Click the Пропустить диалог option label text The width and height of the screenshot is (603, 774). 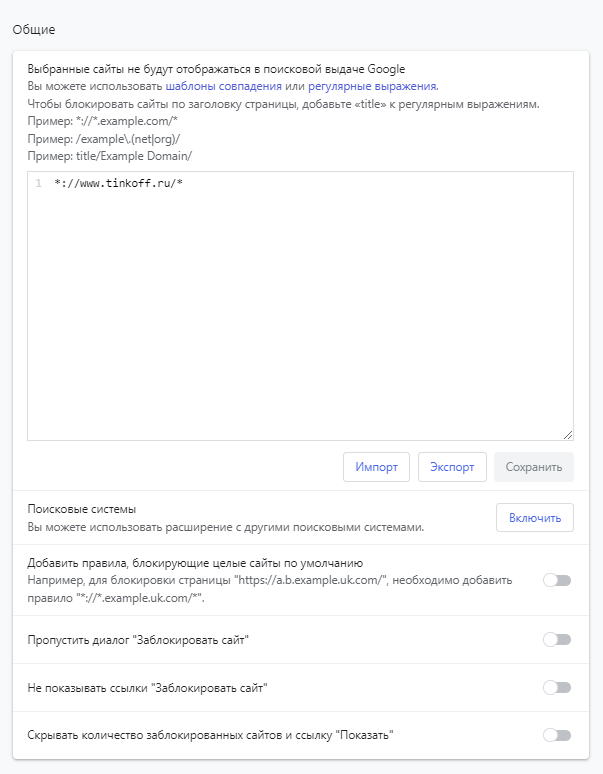point(138,639)
